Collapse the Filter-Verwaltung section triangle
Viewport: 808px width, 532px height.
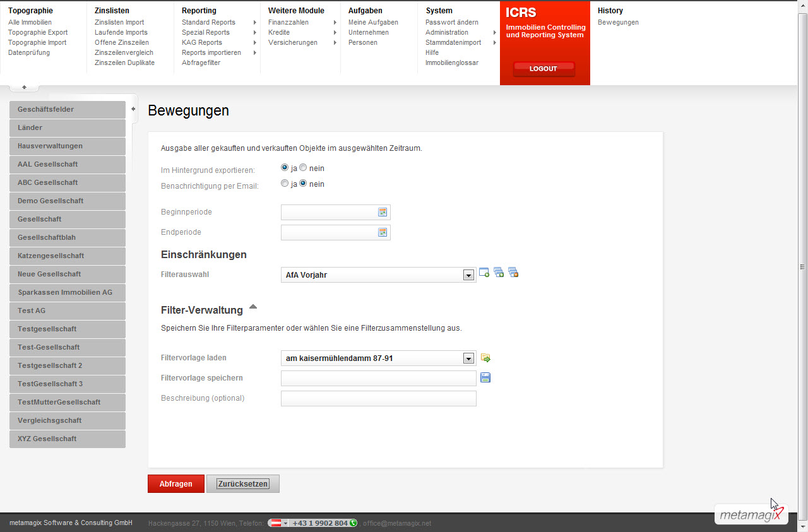(252, 307)
